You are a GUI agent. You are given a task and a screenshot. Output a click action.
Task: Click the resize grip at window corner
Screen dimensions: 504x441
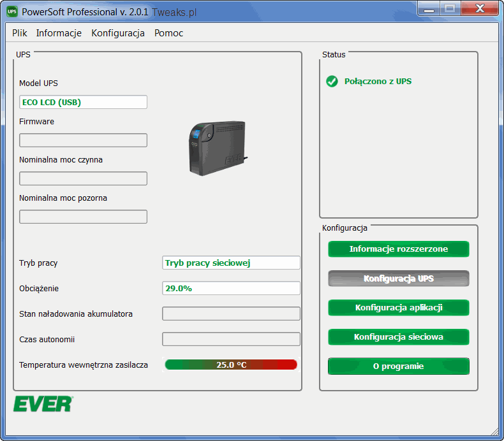click(495, 432)
